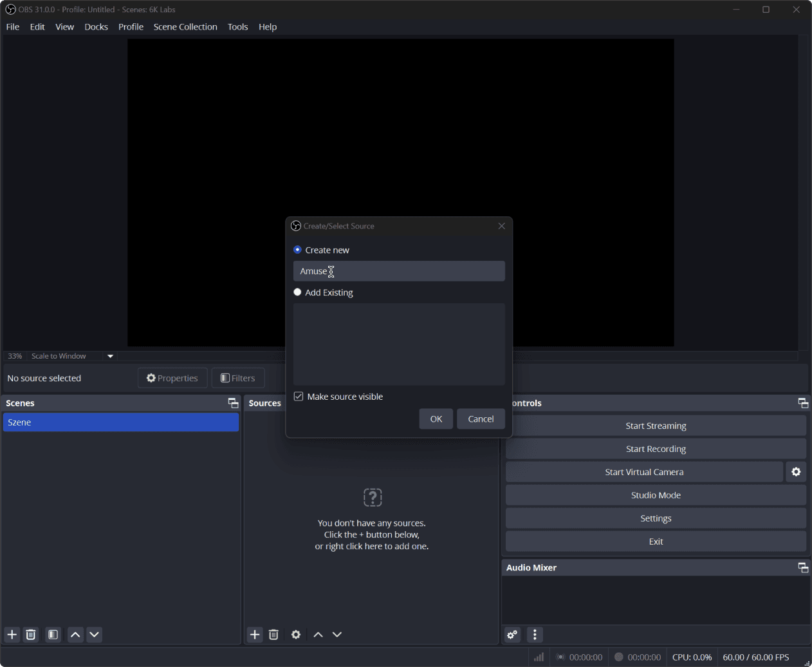Viewport: 812px width, 667px height.
Task: Open the Audio Mixer three-dot menu
Action: tap(535, 635)
